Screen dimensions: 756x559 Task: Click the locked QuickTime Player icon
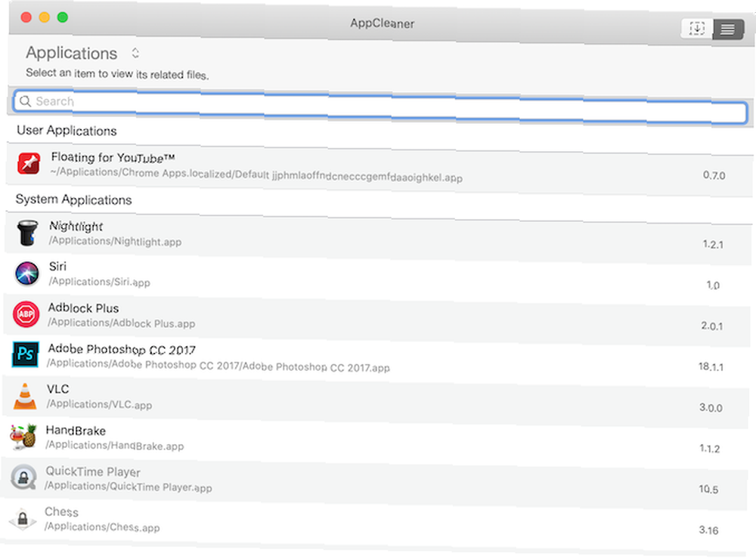click(x=23, y=477)
